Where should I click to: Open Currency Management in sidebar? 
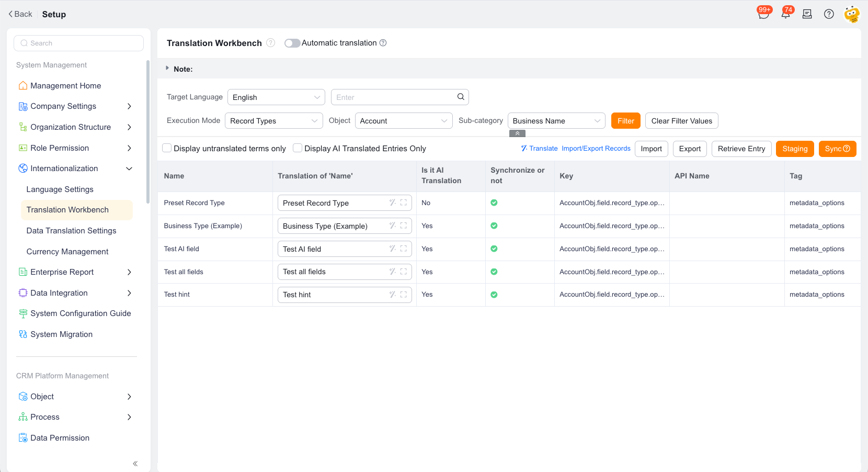(x=67, y=252)
